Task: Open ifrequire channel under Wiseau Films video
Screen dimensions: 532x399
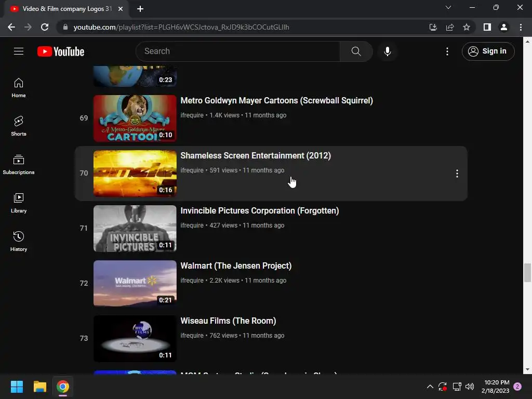Action: click(x=192, y=335)
